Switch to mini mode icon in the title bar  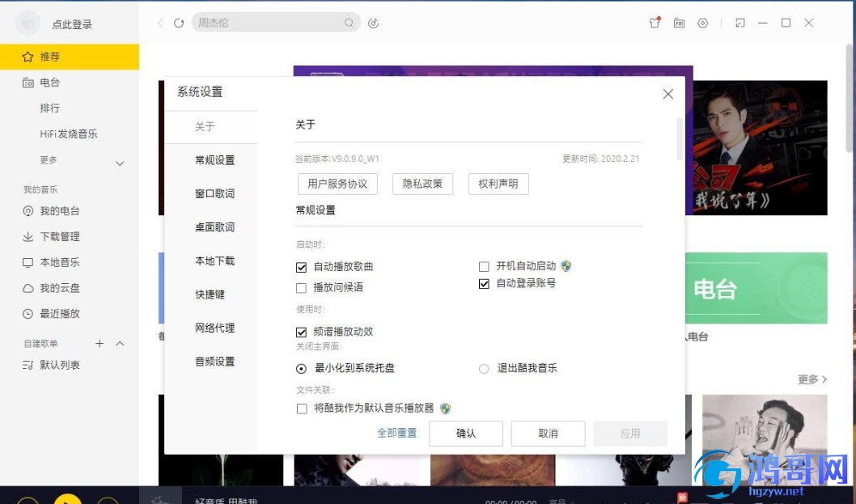tap(739, 23)
